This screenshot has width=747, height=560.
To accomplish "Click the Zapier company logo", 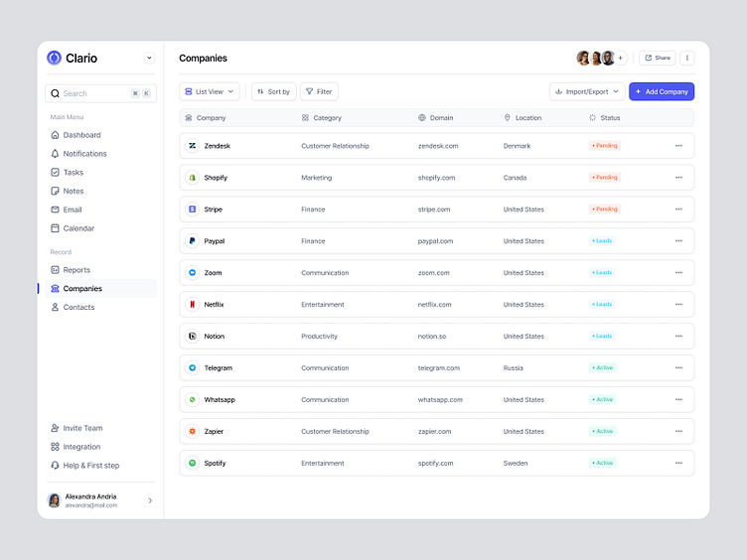I will pyautogui.click(x=192, y=432).
